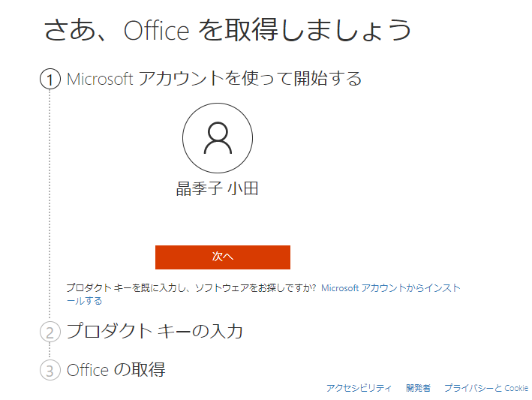Image resolution: width=532 pixels, height=400 pixels.
Task: Click the さあ、Office を取得しましょう page title
Action: coord(227,30)
